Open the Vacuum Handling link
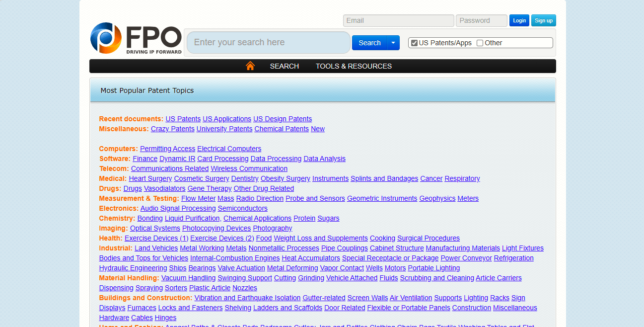The height and width of the screenshot is (327, 644). click(188, 278)
